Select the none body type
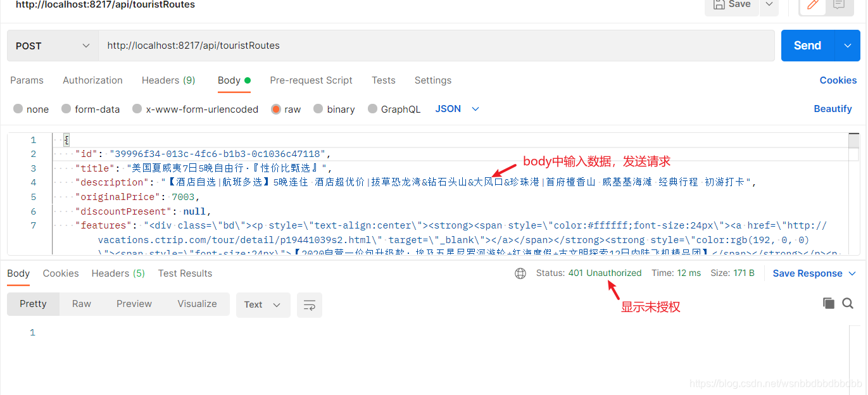 31,109
